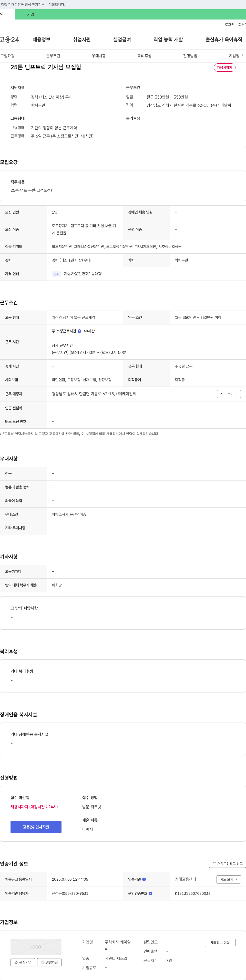
Task: Select the contact 진정은(055-330-9531)
Action: coord(71,894)
